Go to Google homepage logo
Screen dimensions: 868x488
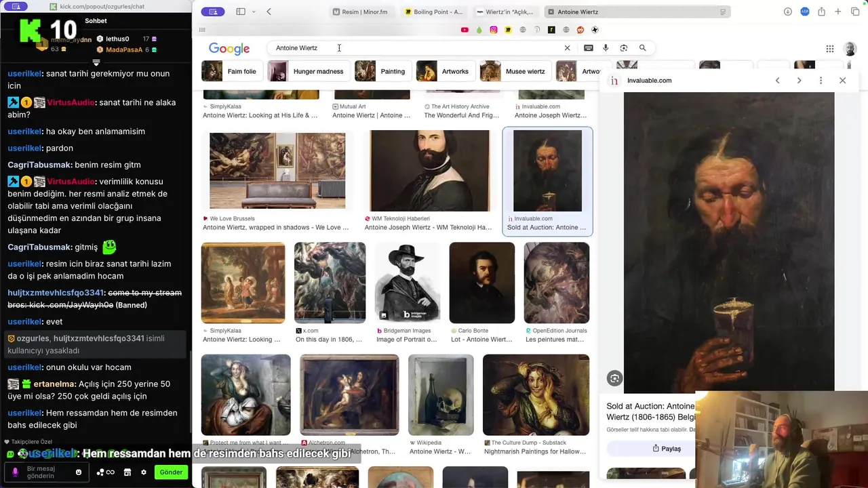point(229,49)
